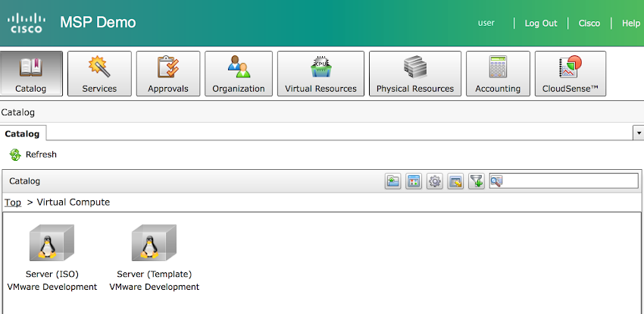Open the Services module

coord(99,74)
